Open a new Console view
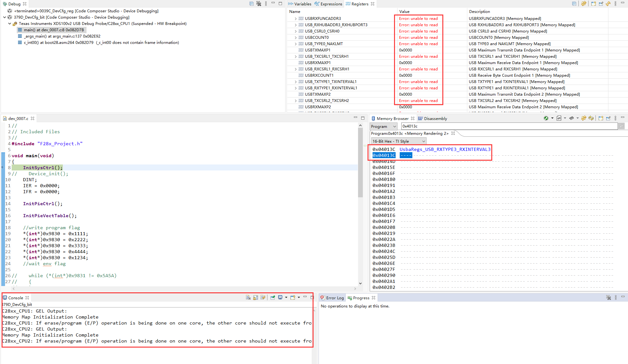The height and width of the screenshot is (364, 628). coord(292,297)
